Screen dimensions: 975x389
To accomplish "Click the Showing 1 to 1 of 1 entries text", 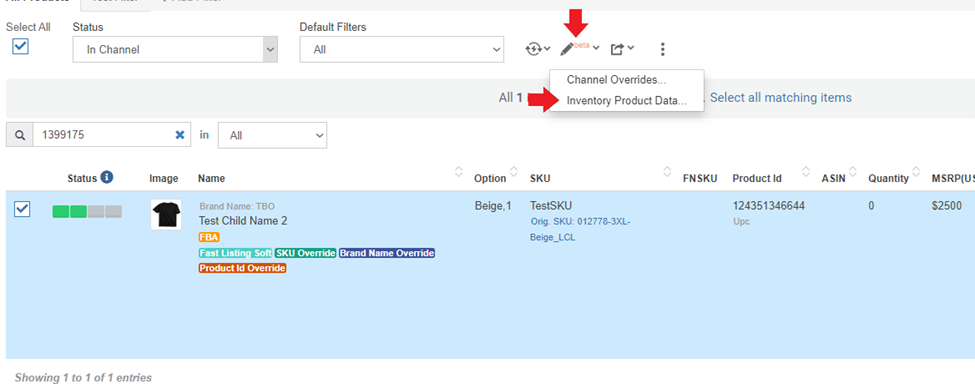I will click(x=83, y=377).
